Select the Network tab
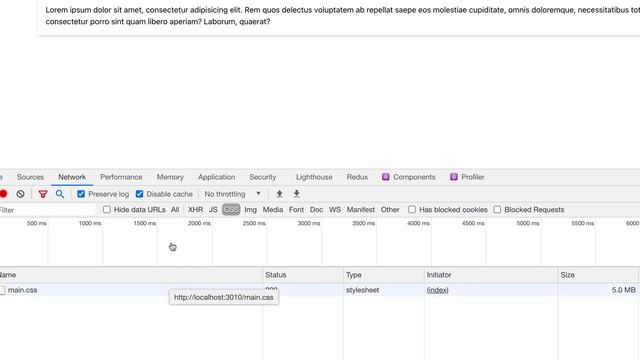This screenshot has height=360, width=640. click(x=72, y=177)
